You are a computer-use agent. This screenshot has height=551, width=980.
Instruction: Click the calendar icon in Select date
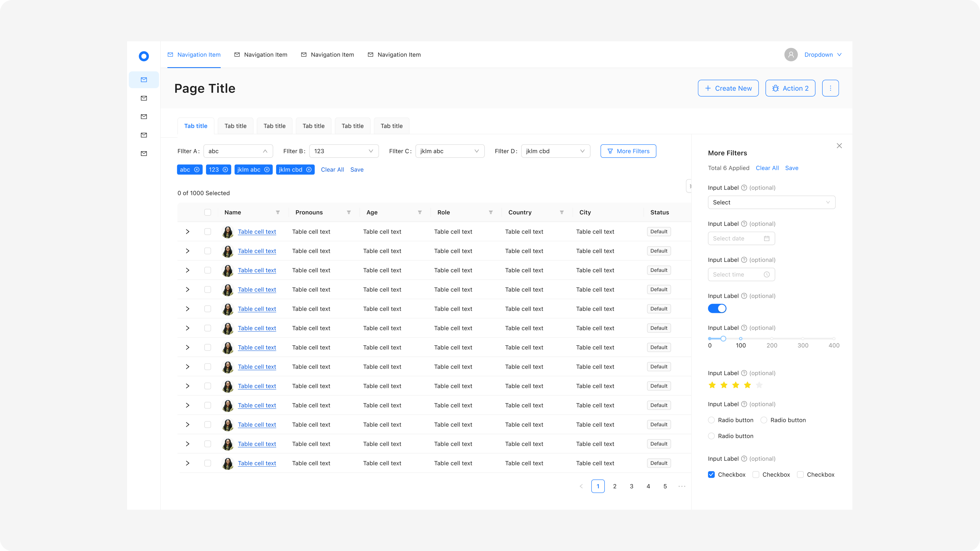click(767, 238)
